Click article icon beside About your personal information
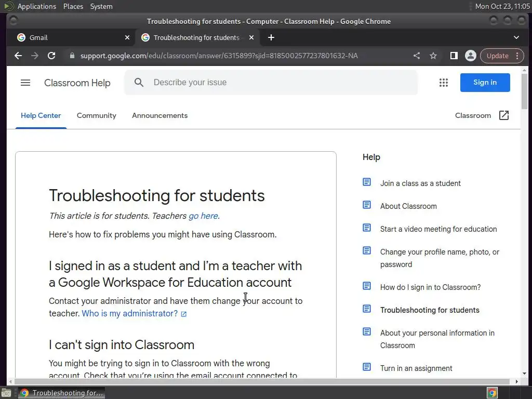The height and width of the screenshot is (399, 532). coord(367,332)
